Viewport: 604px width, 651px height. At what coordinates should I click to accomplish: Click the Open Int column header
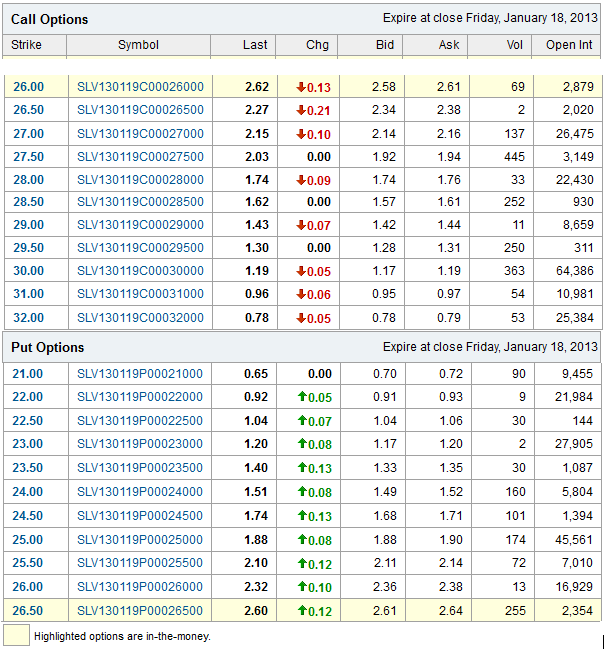tap(568, 45)
